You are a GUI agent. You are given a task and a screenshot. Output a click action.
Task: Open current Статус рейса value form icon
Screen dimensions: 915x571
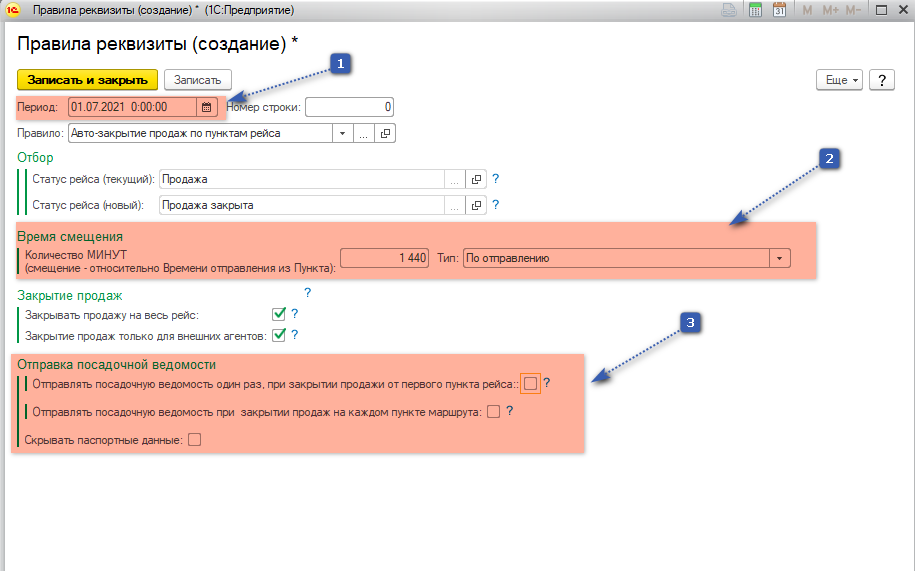pyautogui.click(x=477, y=179)
